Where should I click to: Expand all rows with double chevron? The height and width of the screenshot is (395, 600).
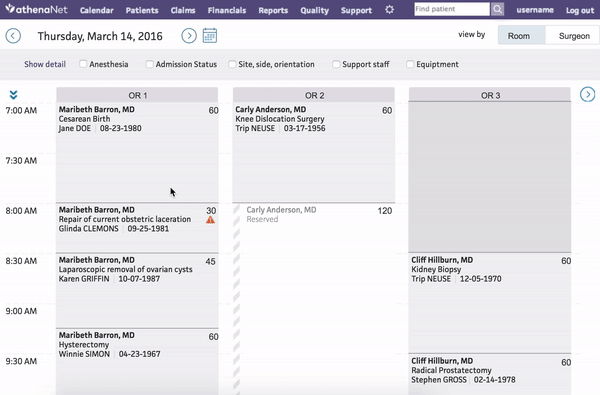13,95
